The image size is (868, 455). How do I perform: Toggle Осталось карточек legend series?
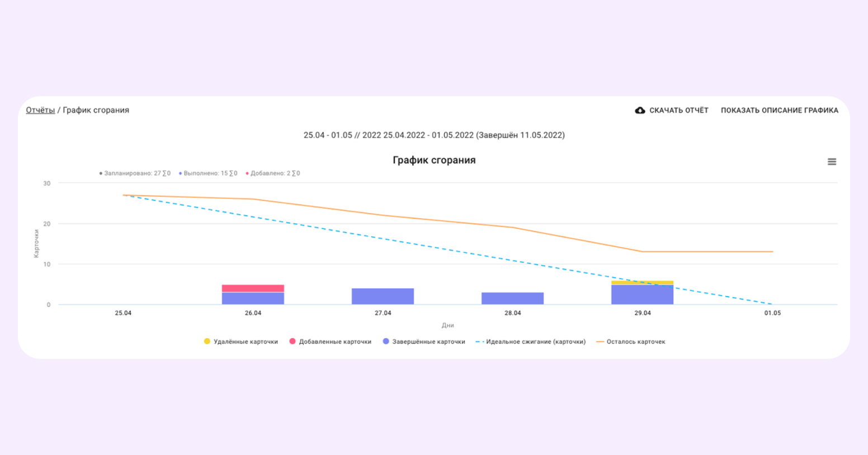630,342
